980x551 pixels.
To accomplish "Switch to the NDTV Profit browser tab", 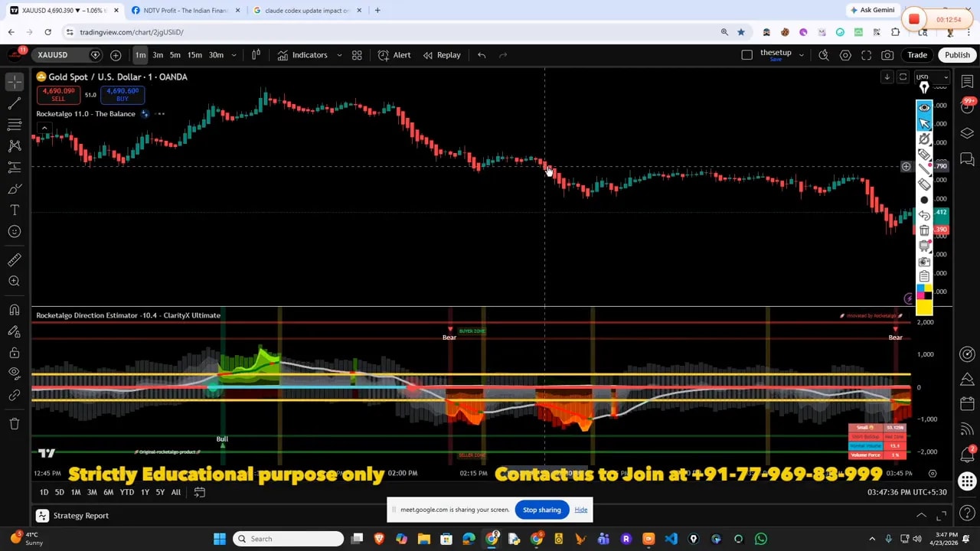I will [185, 11].
